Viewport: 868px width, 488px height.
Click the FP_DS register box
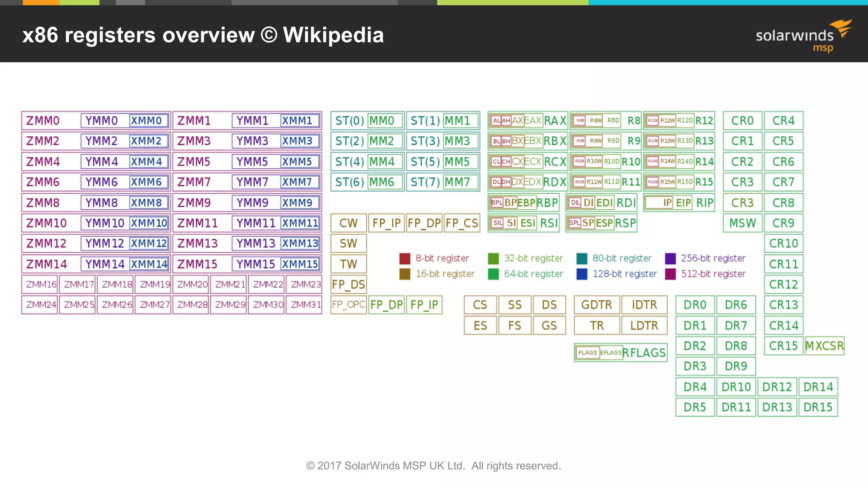pyautogui.click(x=348, y=284)
